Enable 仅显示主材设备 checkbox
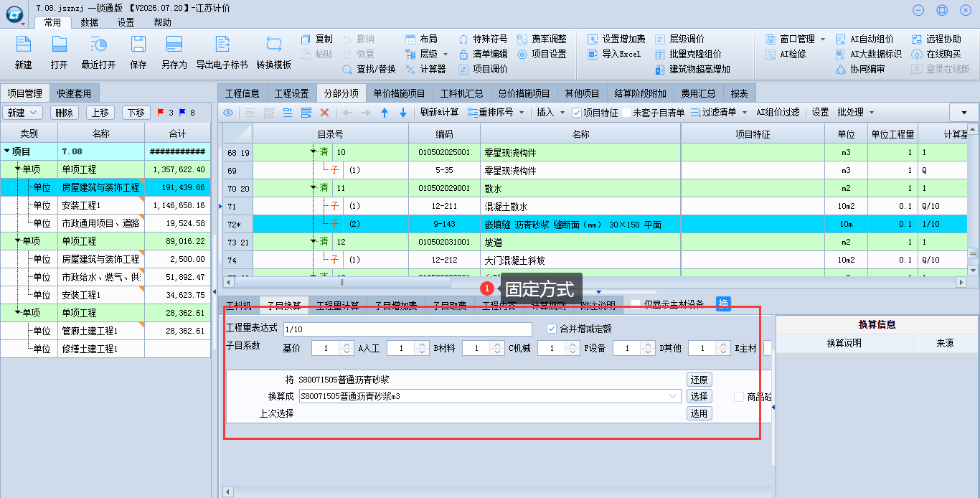Image resolution: width=980 pixels, height=498 pixels. 636,304
